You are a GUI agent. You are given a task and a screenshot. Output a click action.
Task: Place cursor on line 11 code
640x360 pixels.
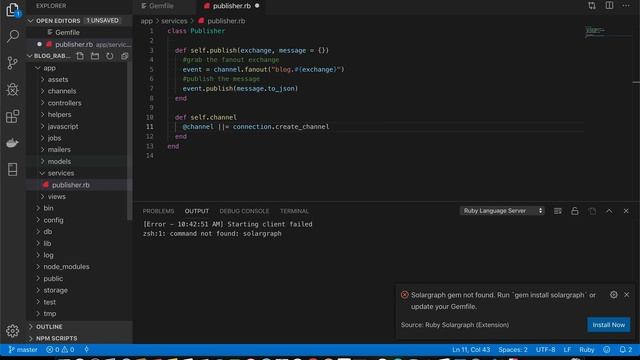click(256, 127)
